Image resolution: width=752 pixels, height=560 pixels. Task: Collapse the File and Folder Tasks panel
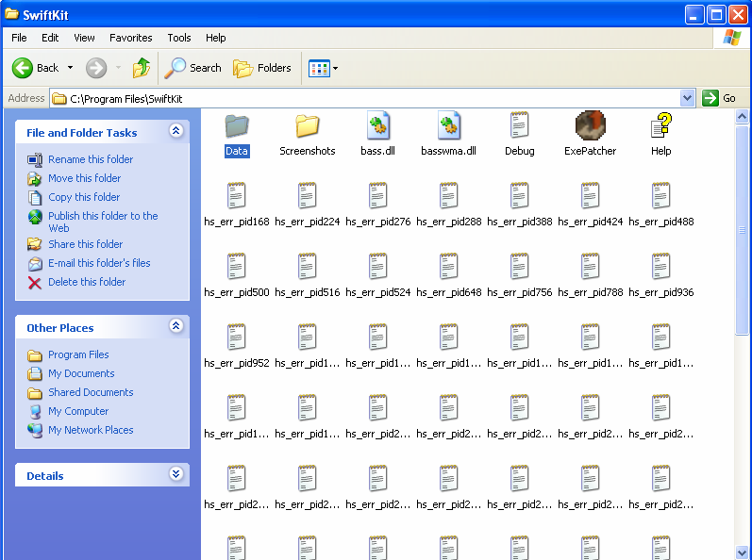pos(175,132)
